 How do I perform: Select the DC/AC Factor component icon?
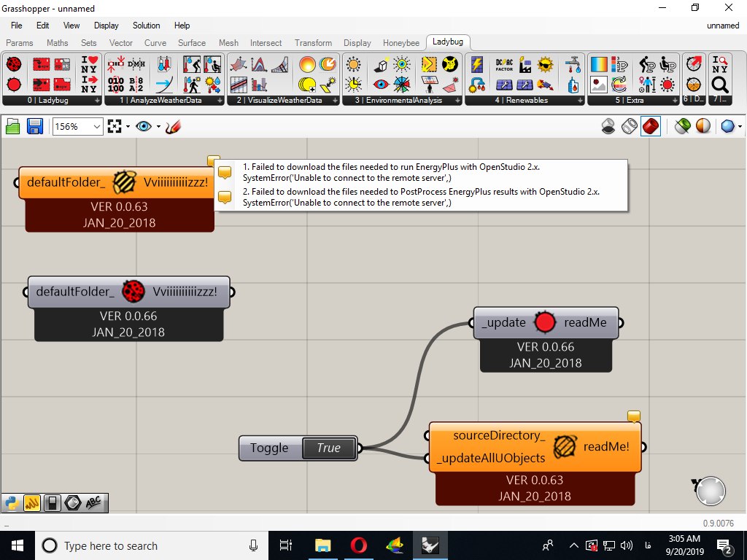coord(504,65)
